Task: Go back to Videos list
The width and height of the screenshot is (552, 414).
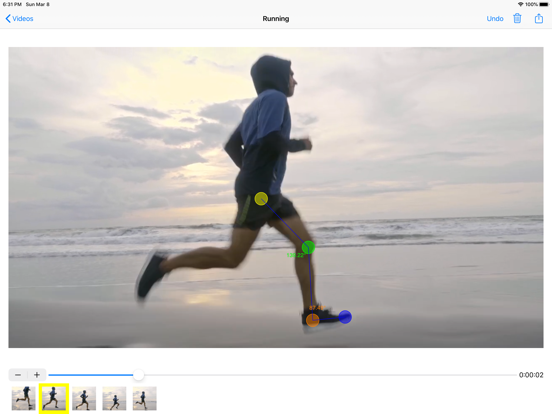Action: point(19,19)
